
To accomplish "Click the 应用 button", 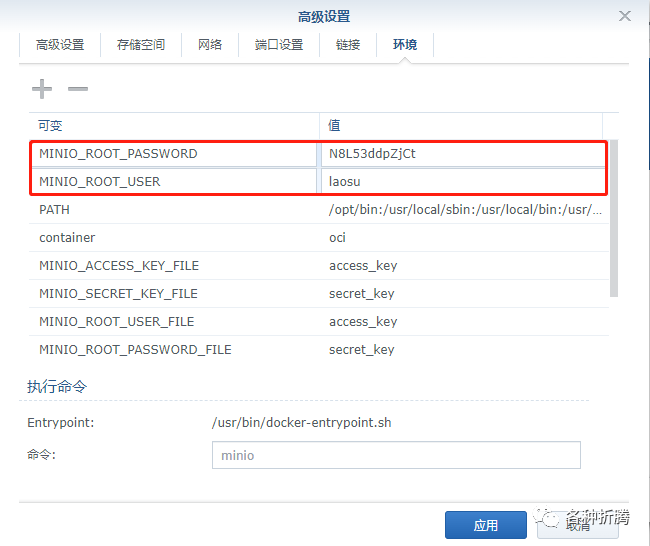I will [x=486, y=525].
